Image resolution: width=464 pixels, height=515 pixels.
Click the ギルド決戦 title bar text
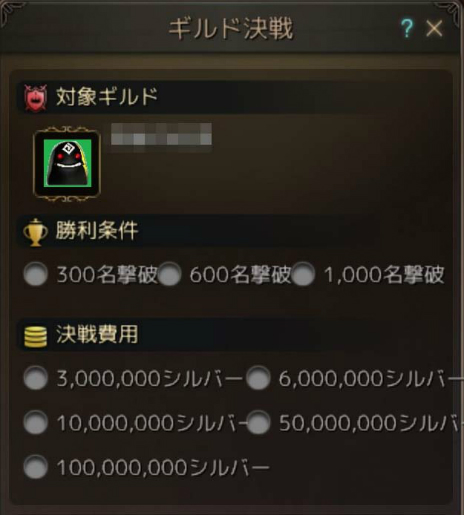pyautogui.click(x=231, y=29)
